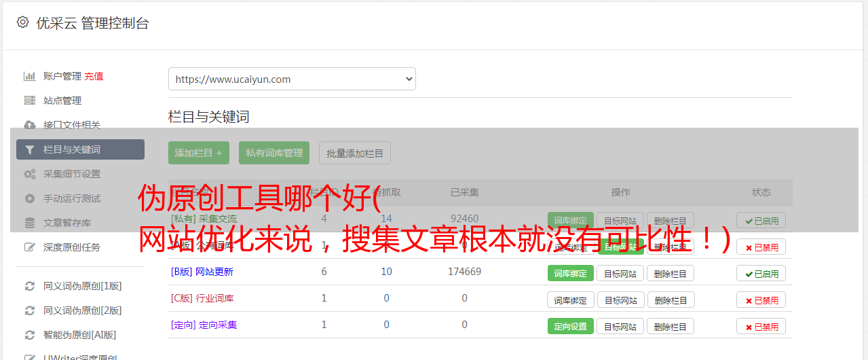The width and height of the screenshot is (868, 360).
Task: Click 目标网站 for the 网站更新 row
Action: click(x=620, y=273)
